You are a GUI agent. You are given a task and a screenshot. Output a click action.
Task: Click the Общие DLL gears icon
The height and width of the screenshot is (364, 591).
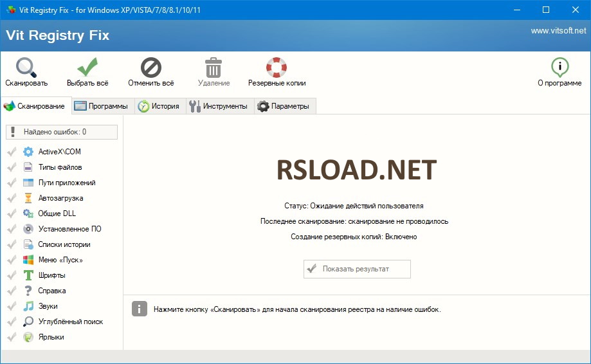(28, 214)
